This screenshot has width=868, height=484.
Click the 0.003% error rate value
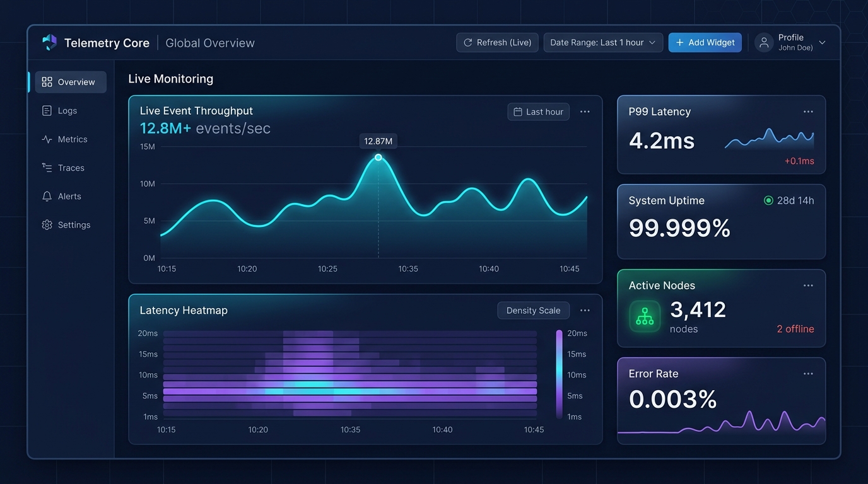coord(673,400)
